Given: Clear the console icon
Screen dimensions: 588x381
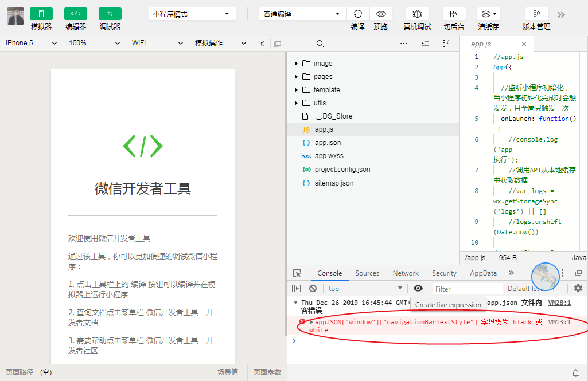Looking at the screenshot, I should pos(313,288).
